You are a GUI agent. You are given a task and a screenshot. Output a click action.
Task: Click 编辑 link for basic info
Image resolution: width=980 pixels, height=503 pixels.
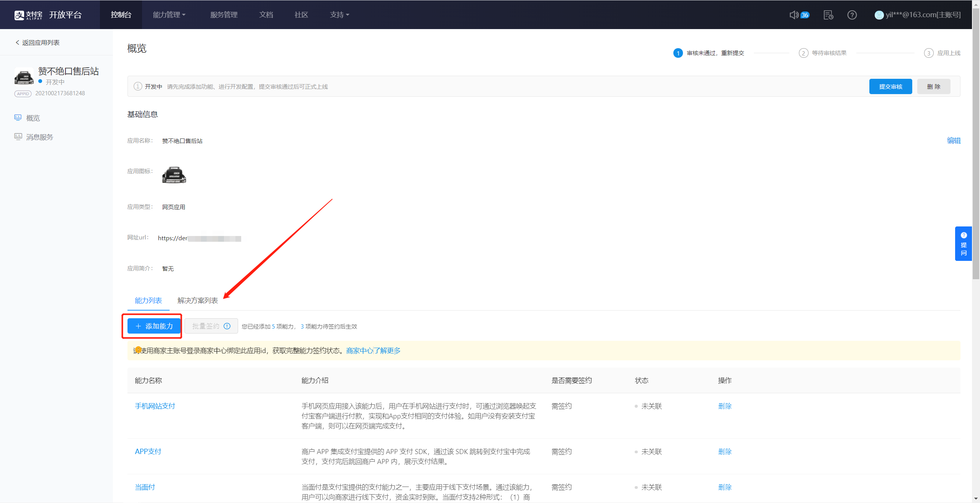tap(953, 140)
